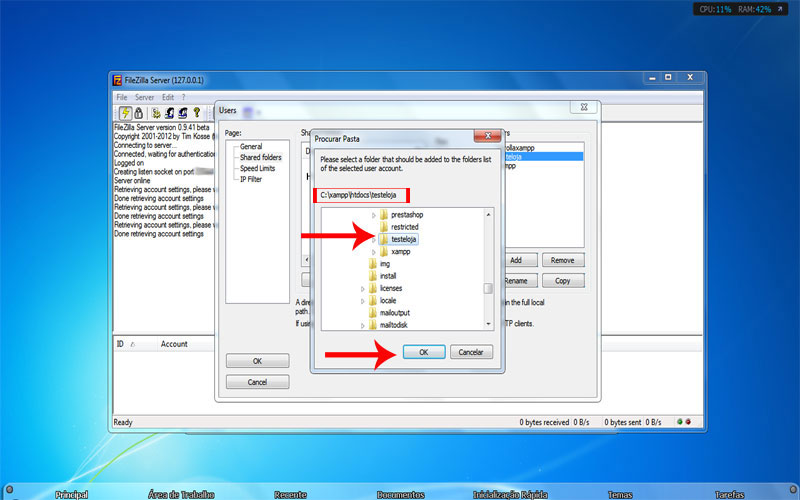
Task: Expand the licenses folder node
Action: (363, 289)
